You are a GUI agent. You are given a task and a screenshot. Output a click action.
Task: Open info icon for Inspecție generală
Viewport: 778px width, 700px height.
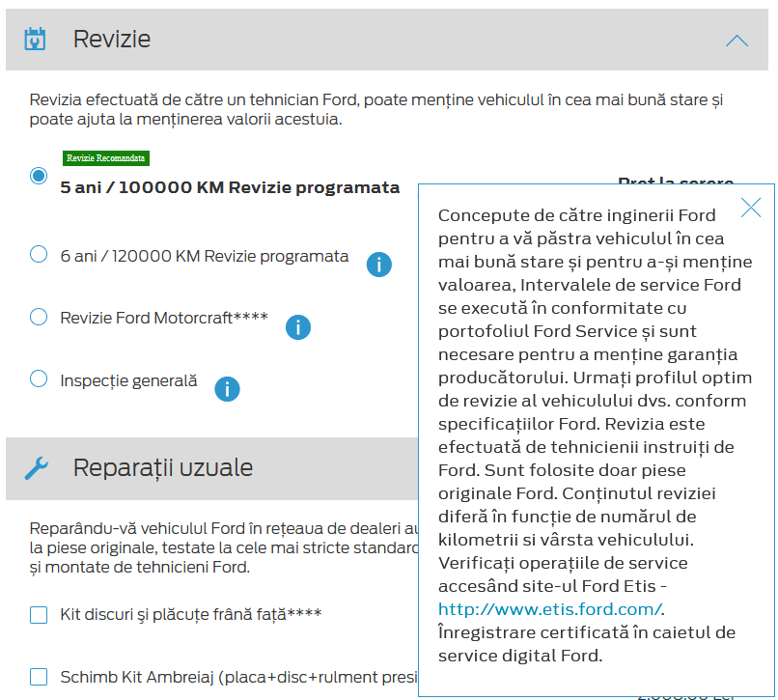227,388
